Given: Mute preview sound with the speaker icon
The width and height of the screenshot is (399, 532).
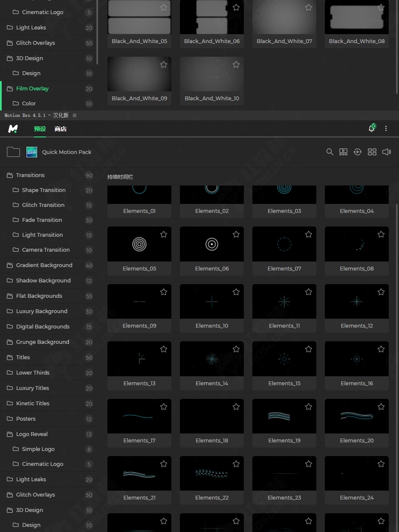Looking at the screenshot, I should [387, 152].
